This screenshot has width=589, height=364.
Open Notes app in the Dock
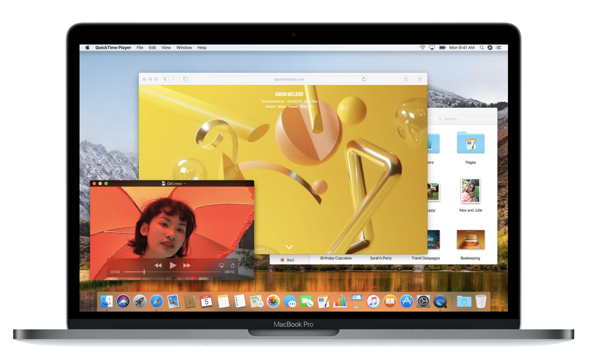pyautogui.click(x=223, y=301)
